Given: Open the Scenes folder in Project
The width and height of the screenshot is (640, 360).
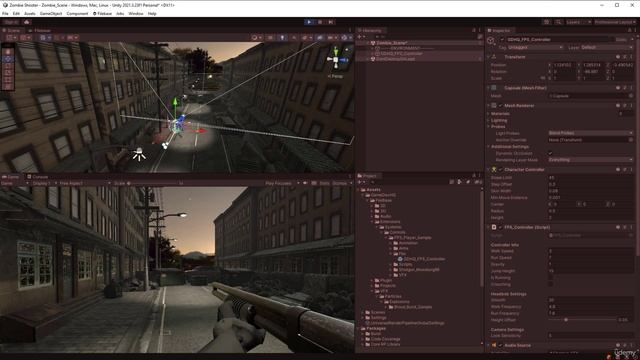Looking at the screenshot, I should coord(378,312).
